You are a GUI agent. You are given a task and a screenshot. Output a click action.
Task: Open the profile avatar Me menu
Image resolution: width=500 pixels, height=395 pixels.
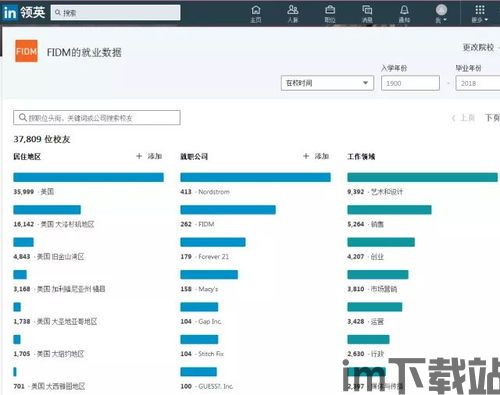441,14
